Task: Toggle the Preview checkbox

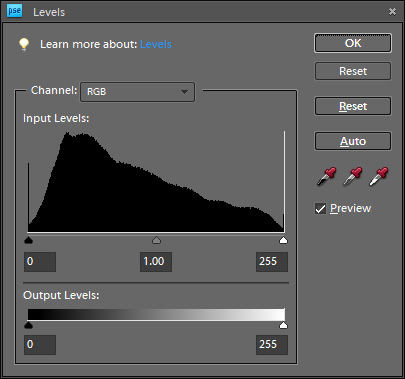Action: (x=320, y=209)
